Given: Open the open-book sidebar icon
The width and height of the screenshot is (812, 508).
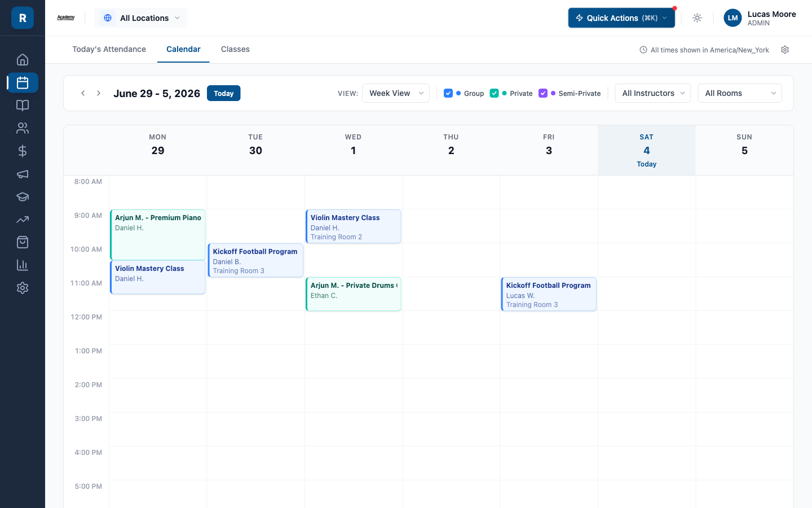Looking at the screenshot, I should click(23, 106).
